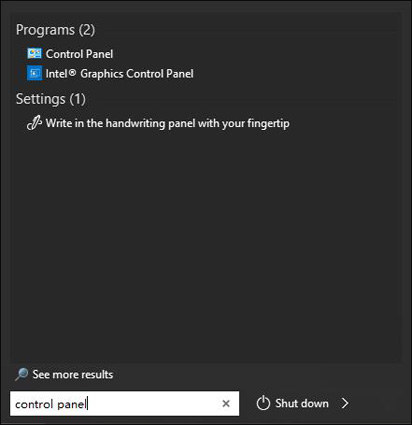Click the Shut down button label

(x=302, y=403)
